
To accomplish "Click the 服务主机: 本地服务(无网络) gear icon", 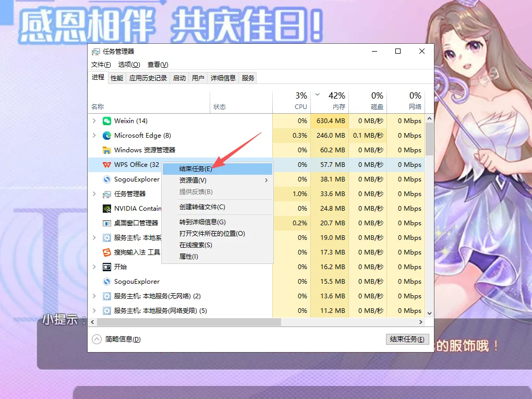I will coord(107,296).
